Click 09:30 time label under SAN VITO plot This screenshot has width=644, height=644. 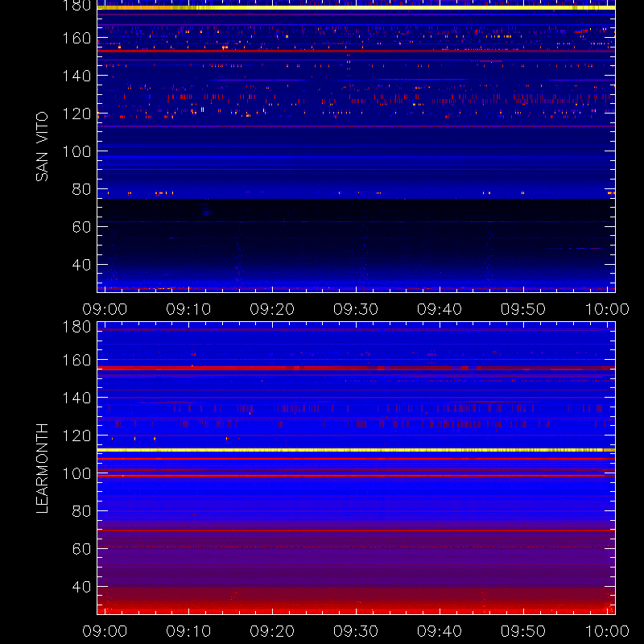pos(356,309)
